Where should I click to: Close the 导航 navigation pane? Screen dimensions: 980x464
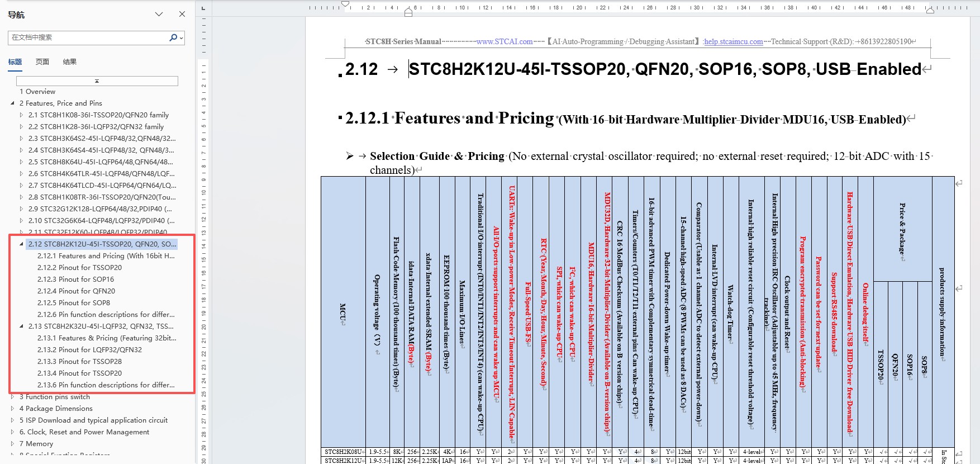(x=182, y=14)
